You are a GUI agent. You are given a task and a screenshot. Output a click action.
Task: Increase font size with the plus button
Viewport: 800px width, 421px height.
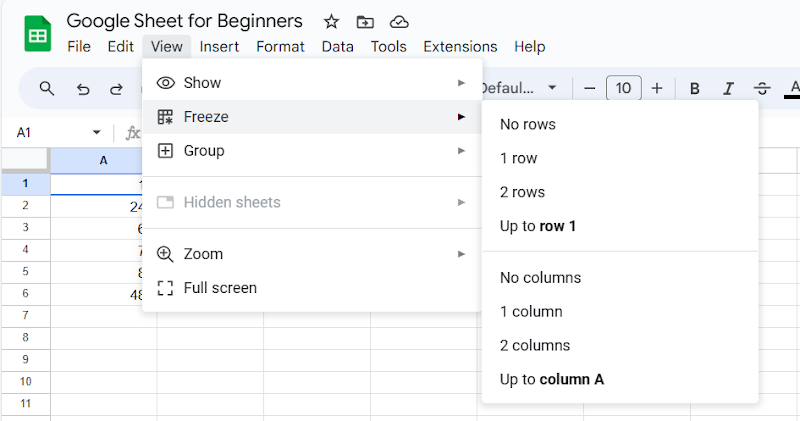point(657,89)
